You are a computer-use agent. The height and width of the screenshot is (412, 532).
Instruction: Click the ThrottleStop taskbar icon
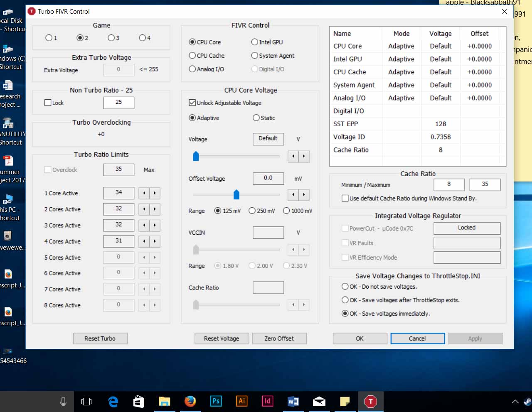[370, 401]
